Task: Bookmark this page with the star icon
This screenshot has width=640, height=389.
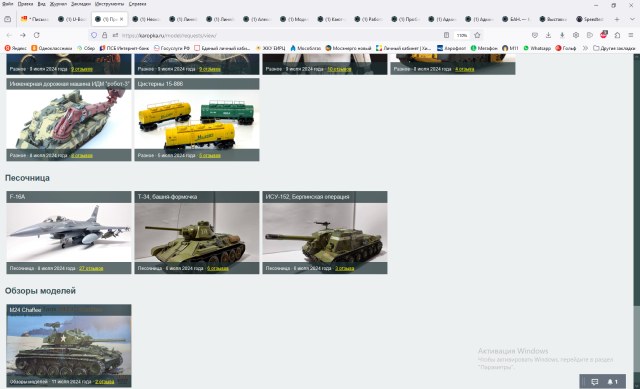Action: [x=477, y=36]
